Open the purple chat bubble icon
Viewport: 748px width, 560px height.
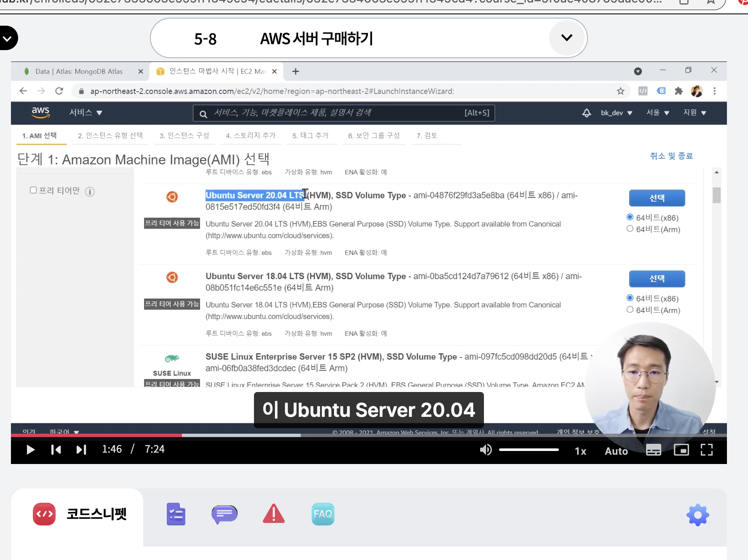(224, 514)
